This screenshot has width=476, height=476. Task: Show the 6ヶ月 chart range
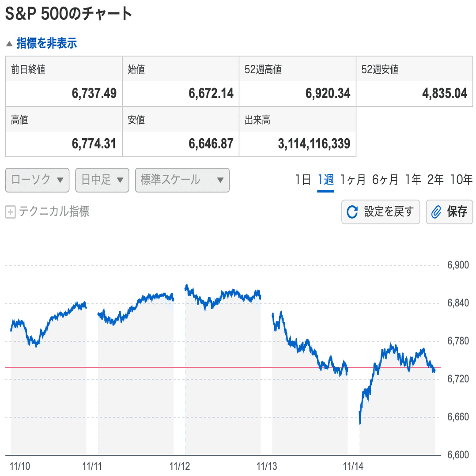click(385, 180)
